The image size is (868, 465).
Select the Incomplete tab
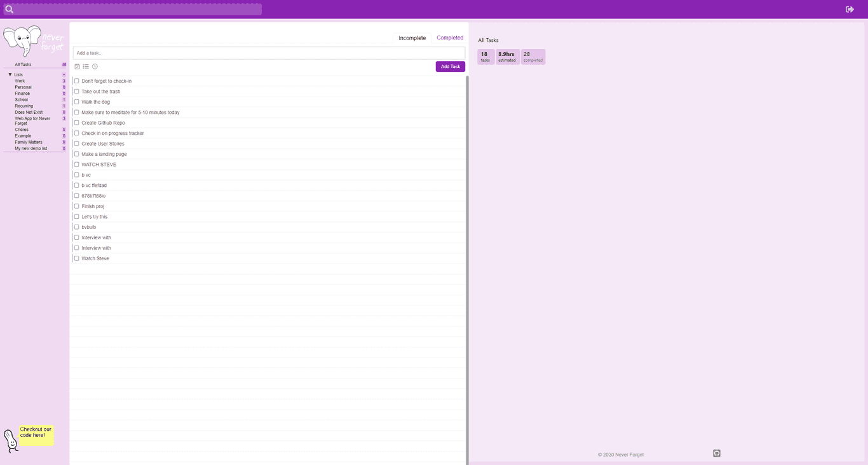(x=412, y=38)
